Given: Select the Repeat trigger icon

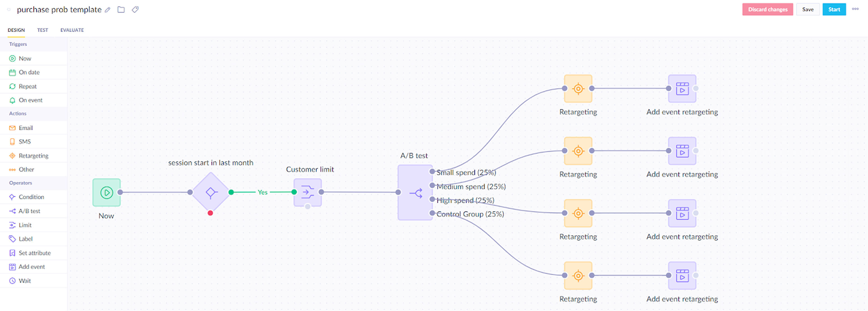Looking at the screenshot, I should point(12,86).
